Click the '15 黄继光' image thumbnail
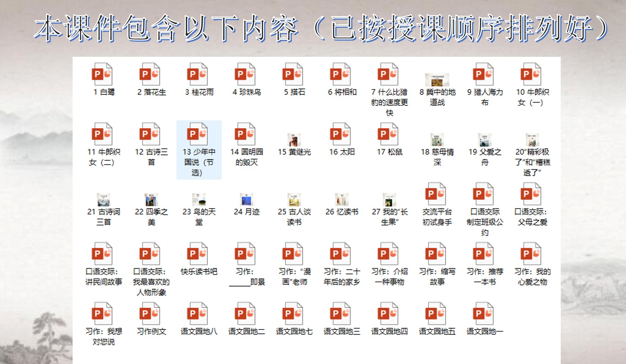Image resolution: width=626 pixels, height=364 pixels. pyautogui.click(x=294, y=140)
